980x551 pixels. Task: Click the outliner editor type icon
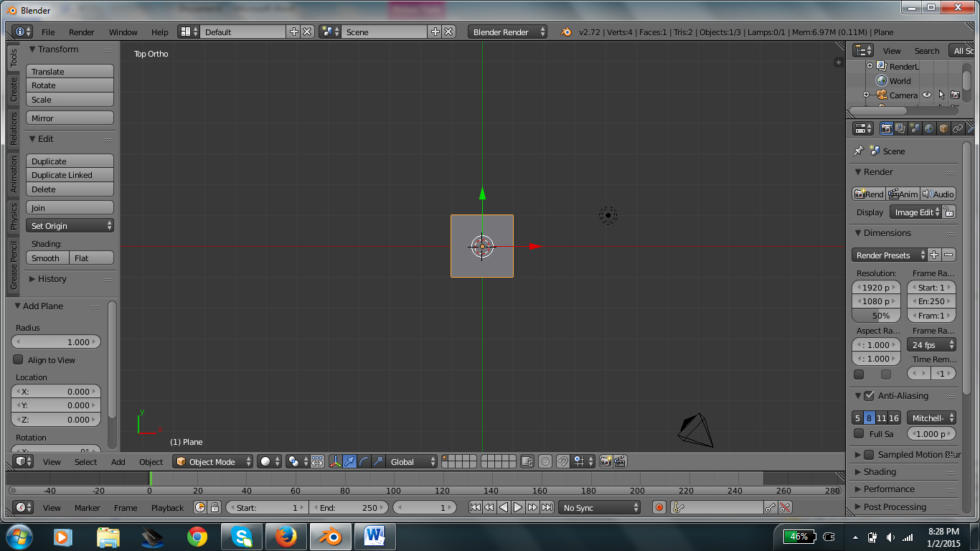tap(863, 50)
